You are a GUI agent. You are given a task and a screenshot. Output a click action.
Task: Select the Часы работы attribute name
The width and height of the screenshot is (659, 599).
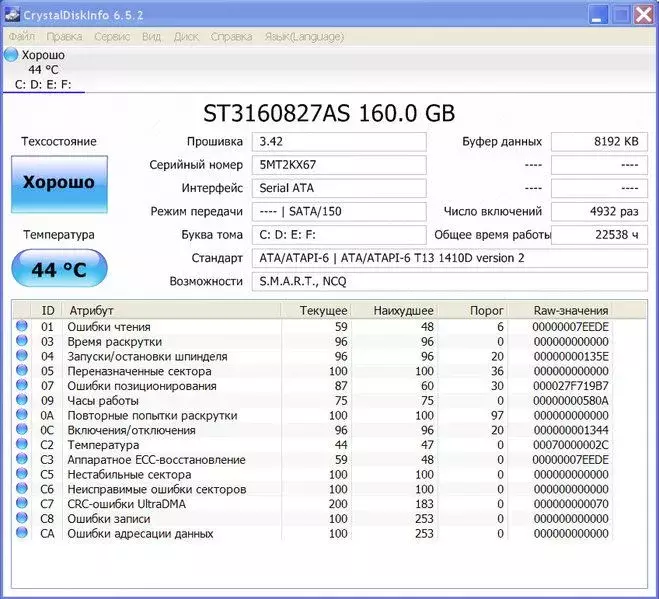click(103, 401)
